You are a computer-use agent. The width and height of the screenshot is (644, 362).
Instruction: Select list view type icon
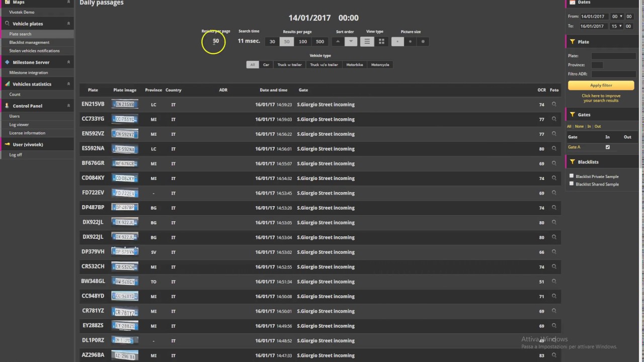[x=367, y=42]
